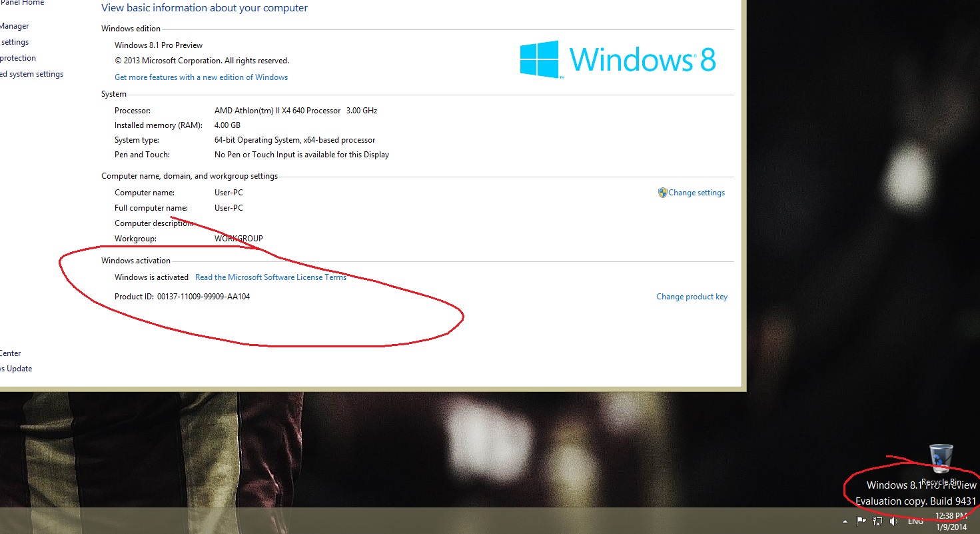Screen dimensions: 980x534
Task: Open the volume speaker tray icon
Action: pyautogui.click(x=893, y=521)
